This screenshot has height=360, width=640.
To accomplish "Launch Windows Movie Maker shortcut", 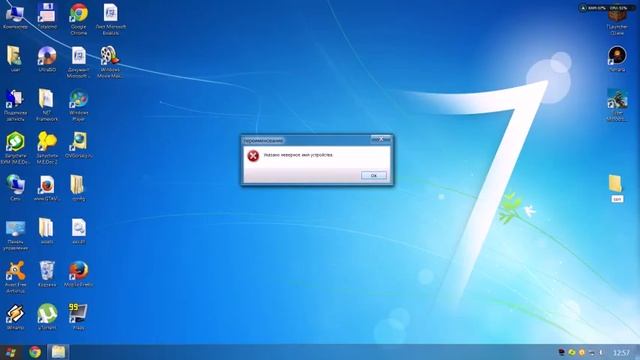I will (x=110, y=62).
